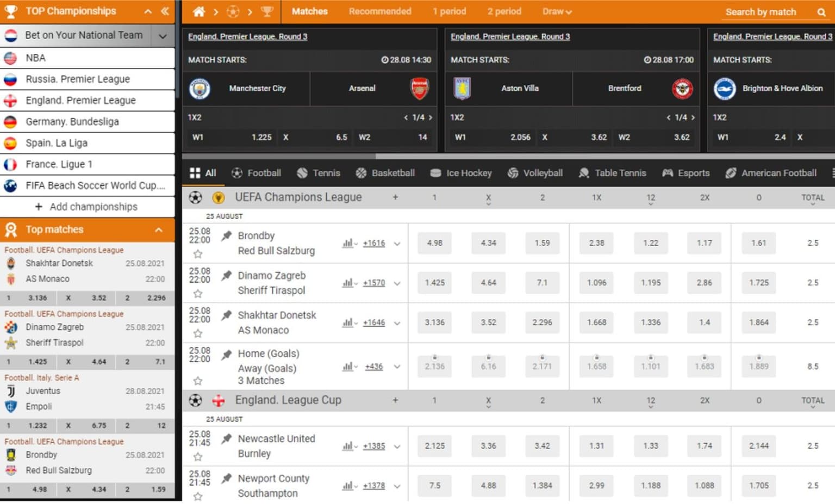835x504 pixels.
Task: Open the Draw dropdown menu
Action: [557, 11]
